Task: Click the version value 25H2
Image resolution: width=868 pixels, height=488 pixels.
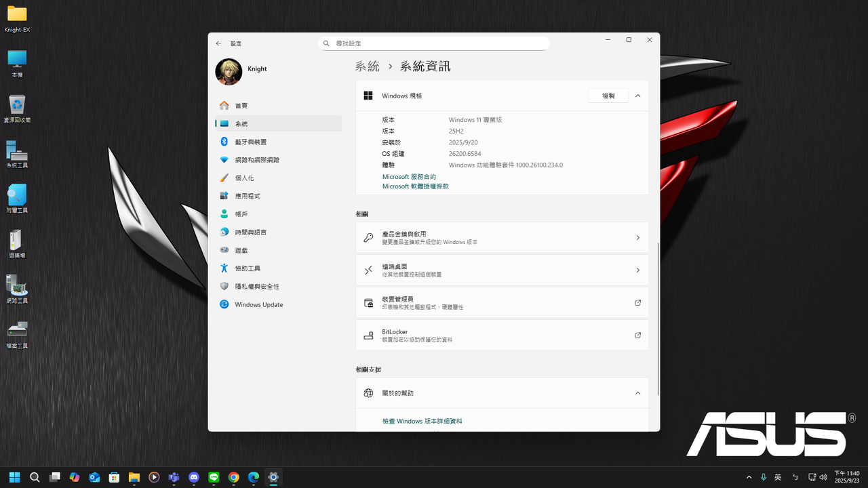Action: pos(456,131)
